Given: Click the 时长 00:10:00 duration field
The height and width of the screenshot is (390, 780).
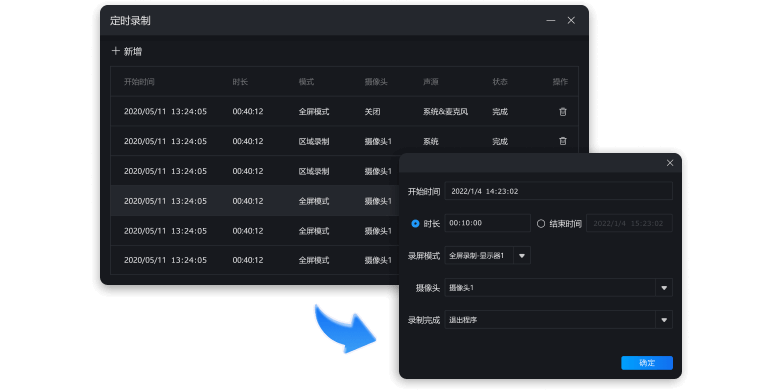Looking at the screenshot, I should point(488,223).
